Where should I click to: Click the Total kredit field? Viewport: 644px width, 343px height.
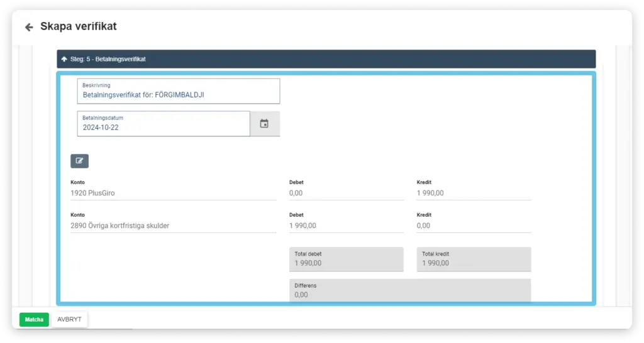pyautogui.click(x=474, y=259)
